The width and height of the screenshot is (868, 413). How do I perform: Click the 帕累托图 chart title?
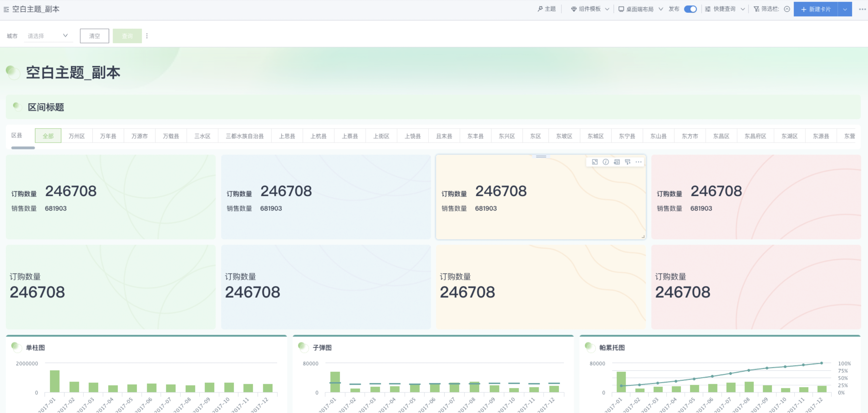coord(612,348)
